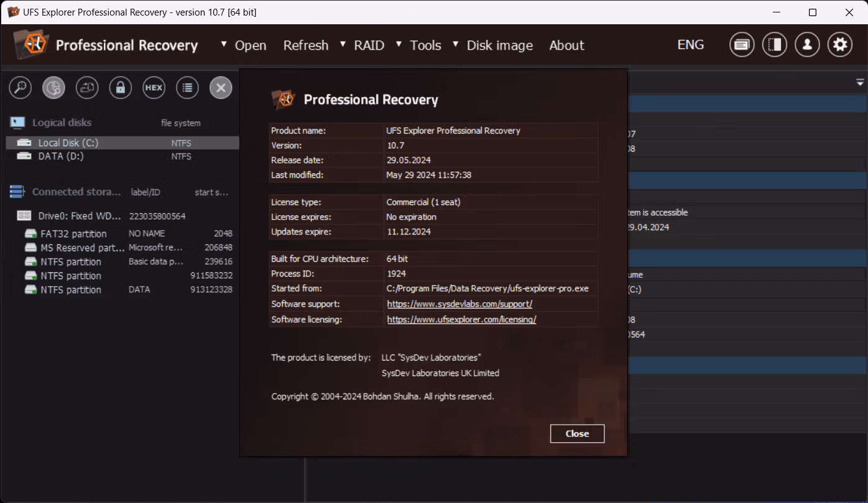Click the label/ID column header
This screenshot has width=868, height=503.
tap(145, 192)
